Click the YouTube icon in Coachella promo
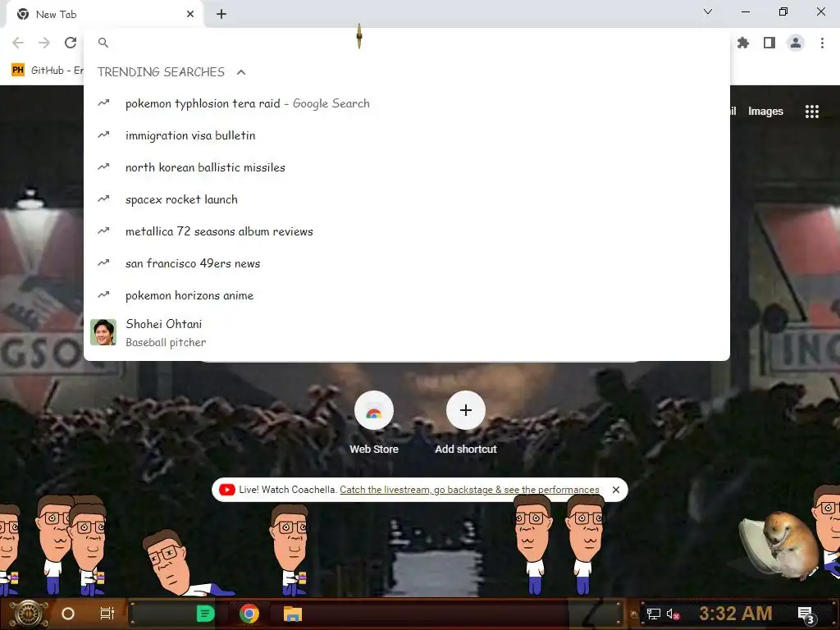 (226, 490)
